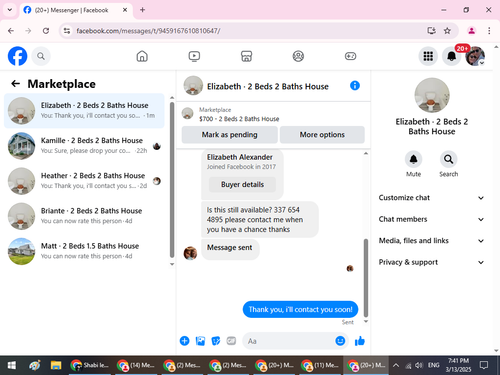View site information icon in address bar
The image size is (500, 375).
pyautogui.click(x=67, y=31)
